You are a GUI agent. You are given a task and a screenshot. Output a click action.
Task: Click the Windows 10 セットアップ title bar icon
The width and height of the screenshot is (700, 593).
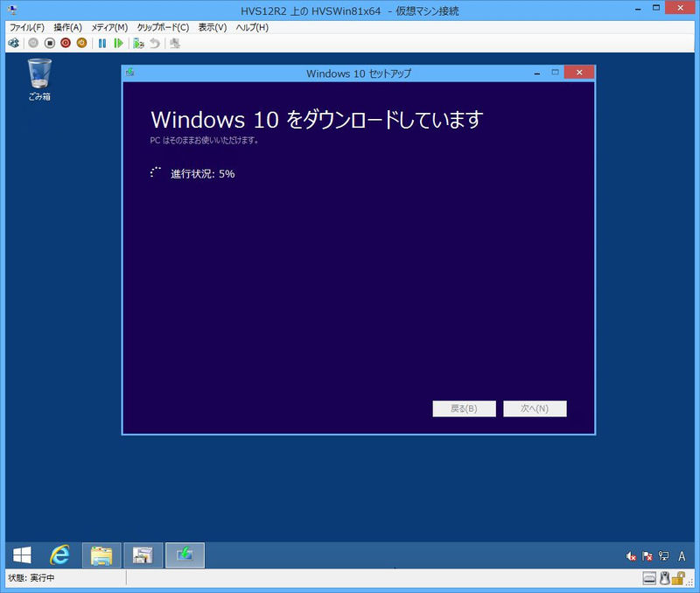point(129,73)
